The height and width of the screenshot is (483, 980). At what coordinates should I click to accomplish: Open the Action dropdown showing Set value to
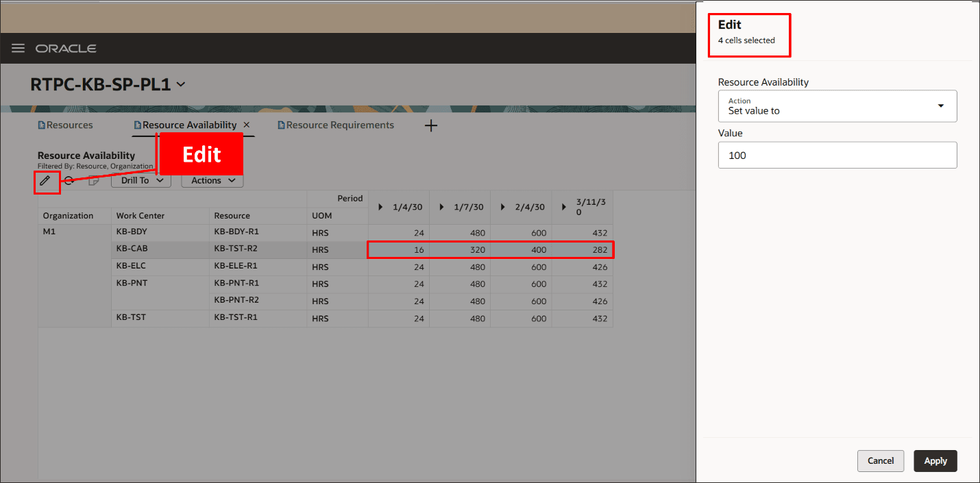tap(940, 106)
